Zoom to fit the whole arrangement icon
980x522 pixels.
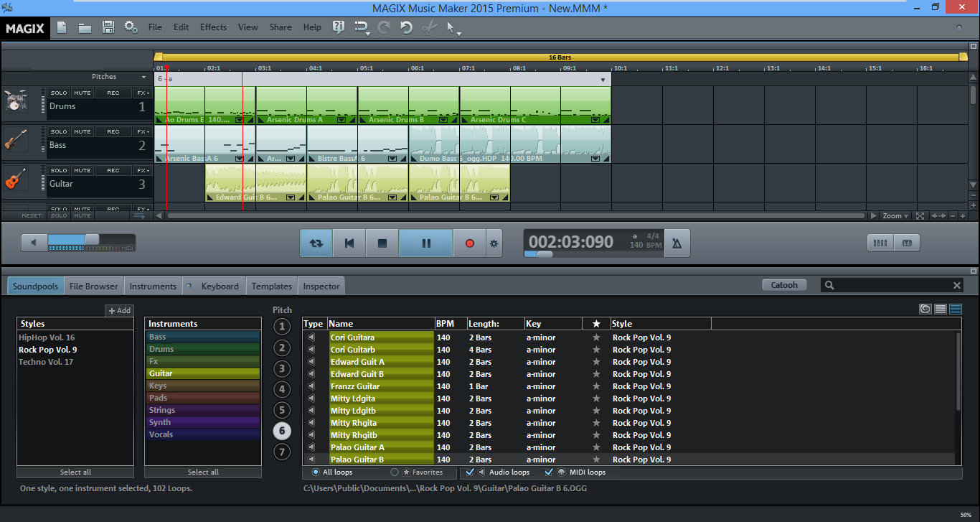pos(920,215)
